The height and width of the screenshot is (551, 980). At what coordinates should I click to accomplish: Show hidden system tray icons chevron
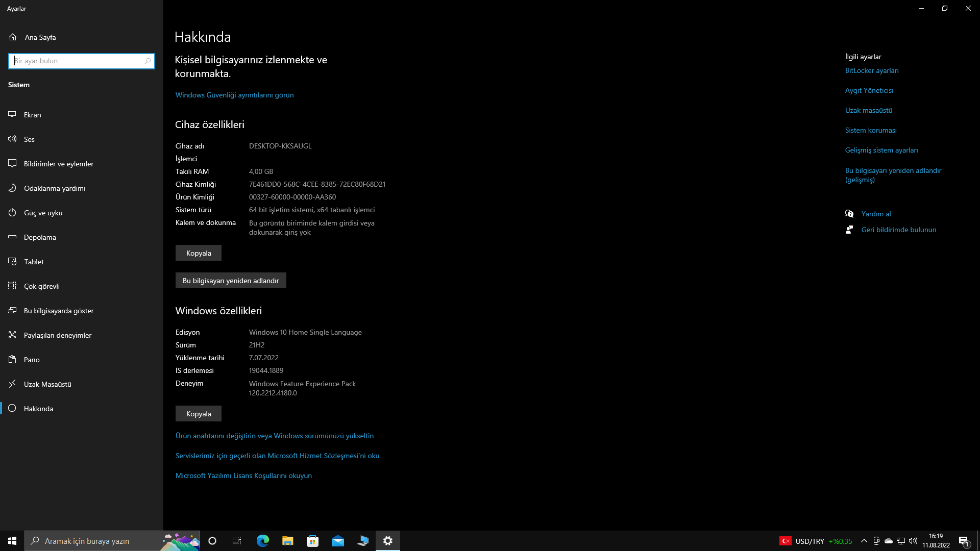click(864, 541)
